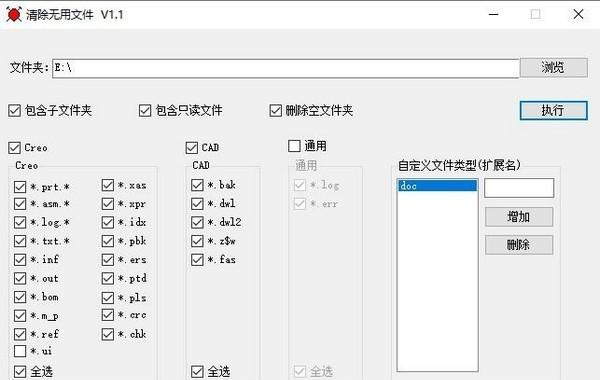Viewport: 600px width, 380px height.
Task: Toggle the *.prt.* checkbox
Action: coord(20,187)
